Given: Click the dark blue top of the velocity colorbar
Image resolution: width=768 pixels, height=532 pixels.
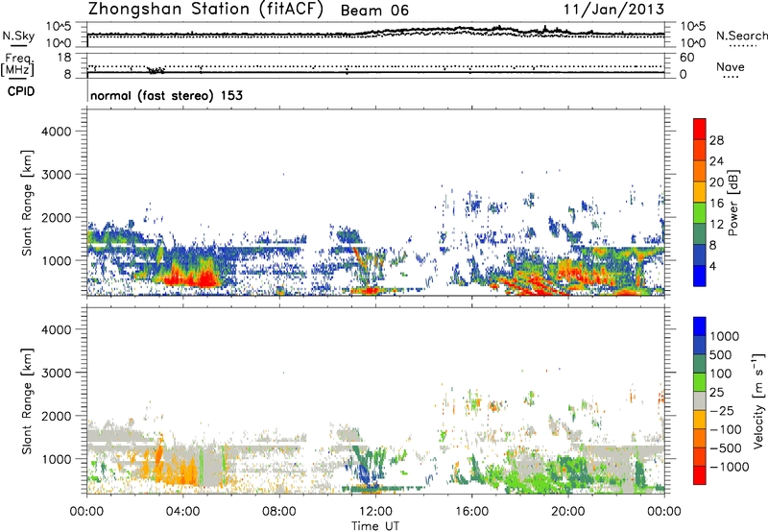Looking at the screenshot, I should (x=700, y=326).
